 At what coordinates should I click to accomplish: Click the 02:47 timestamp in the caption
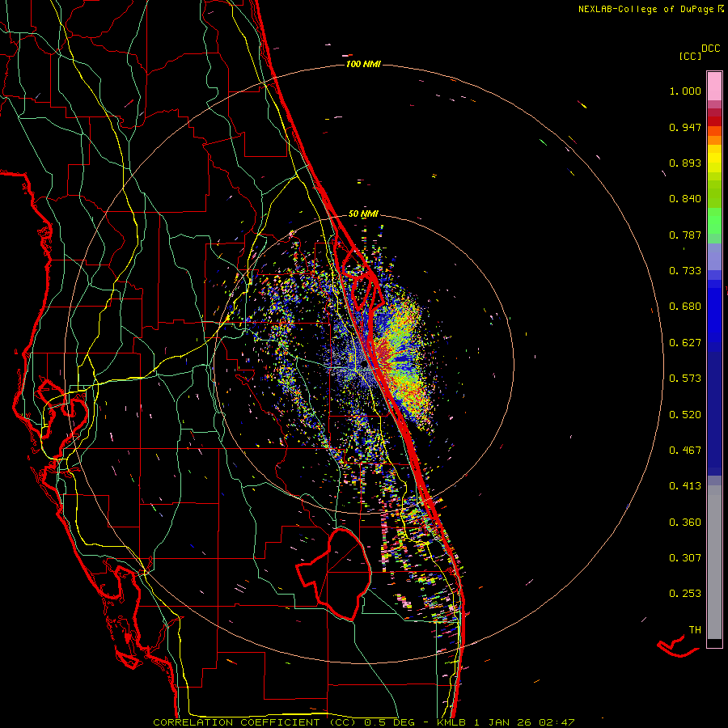(x=557, y=722)
